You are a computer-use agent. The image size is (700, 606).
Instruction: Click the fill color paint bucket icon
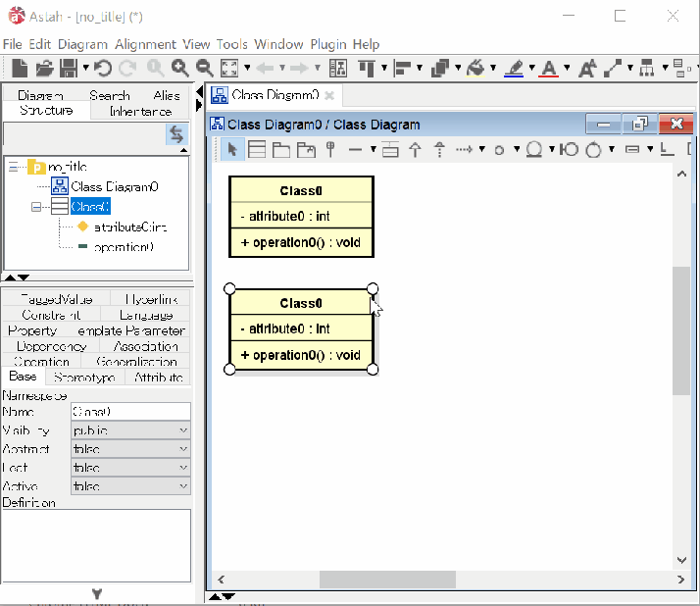[475, 68]
